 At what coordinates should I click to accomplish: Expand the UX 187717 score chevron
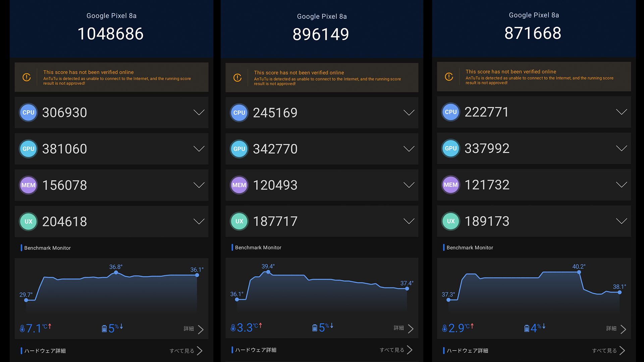tap(409, 221)
